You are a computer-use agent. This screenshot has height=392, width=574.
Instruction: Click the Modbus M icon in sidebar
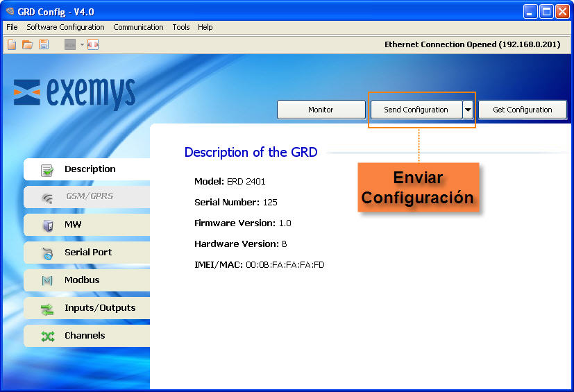[47, 281]
